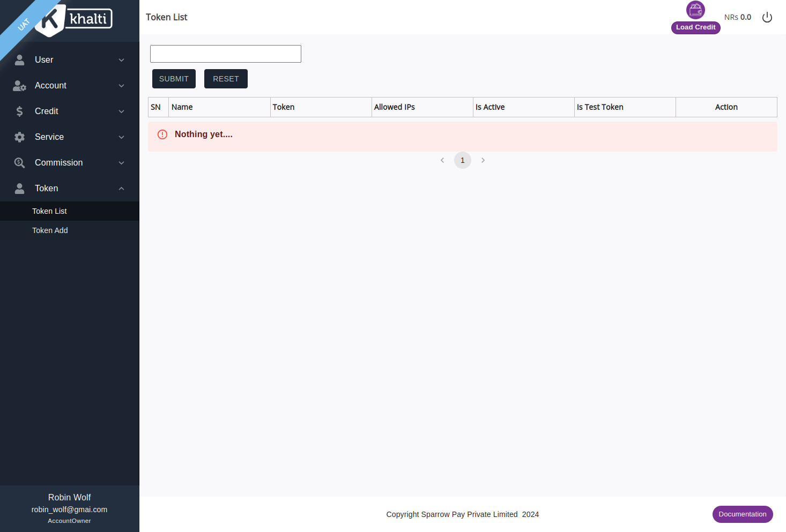Click the wallet icon above Load Credit
This screenshot has height=532, width=786.
coord(695,10)
